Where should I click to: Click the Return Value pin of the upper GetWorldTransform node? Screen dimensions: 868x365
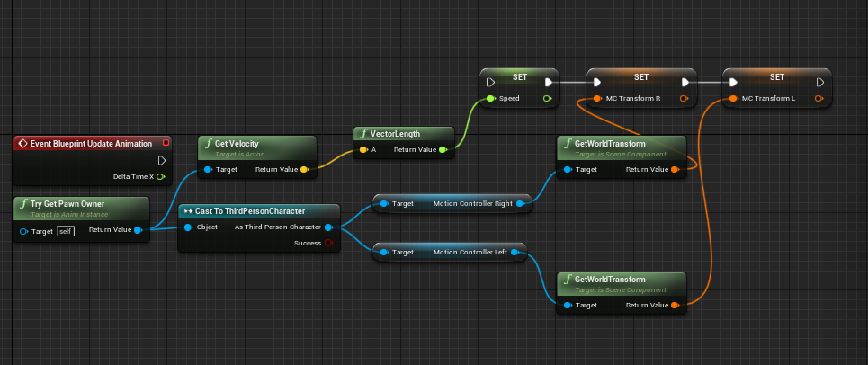(675, 170)
